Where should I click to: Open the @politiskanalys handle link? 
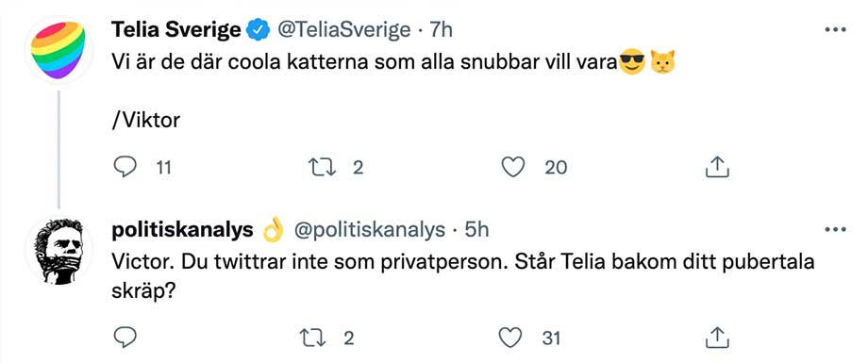[369, 230]
